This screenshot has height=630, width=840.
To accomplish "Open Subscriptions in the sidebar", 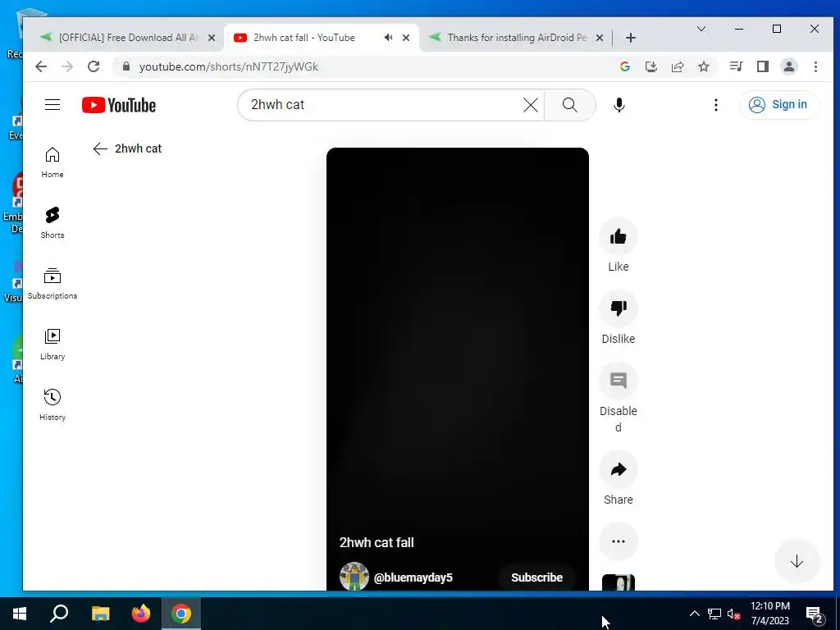I will coord(52,283).
